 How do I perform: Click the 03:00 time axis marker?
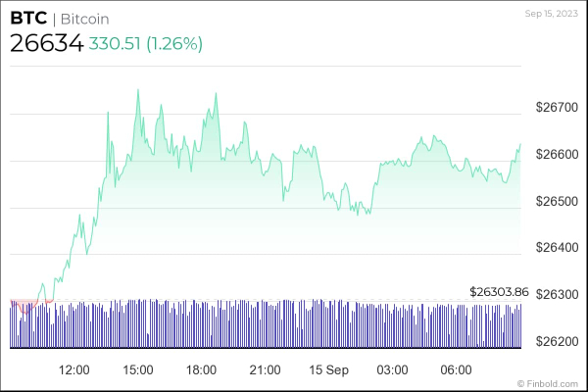click(x=393, y=369)
